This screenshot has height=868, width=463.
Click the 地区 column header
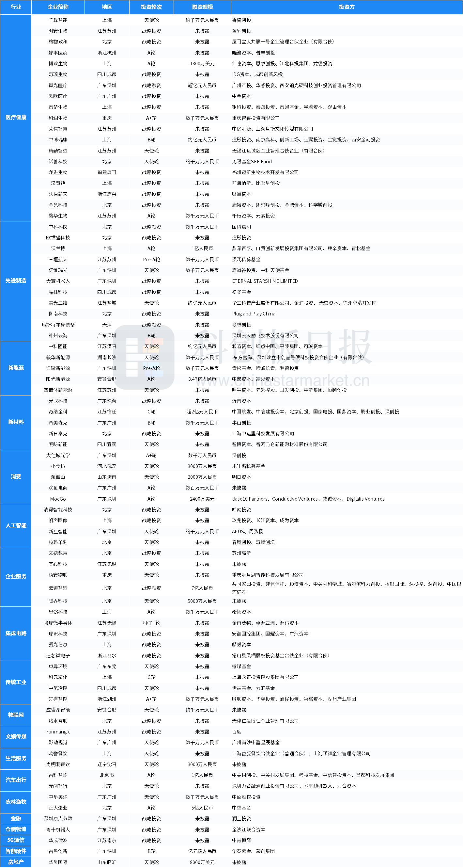[x=107, y=7]
